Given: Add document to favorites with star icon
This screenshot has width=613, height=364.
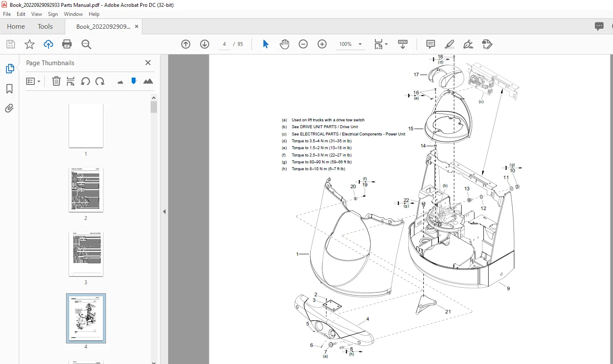Looking at the screenshot, I should (x=30, y=44).
